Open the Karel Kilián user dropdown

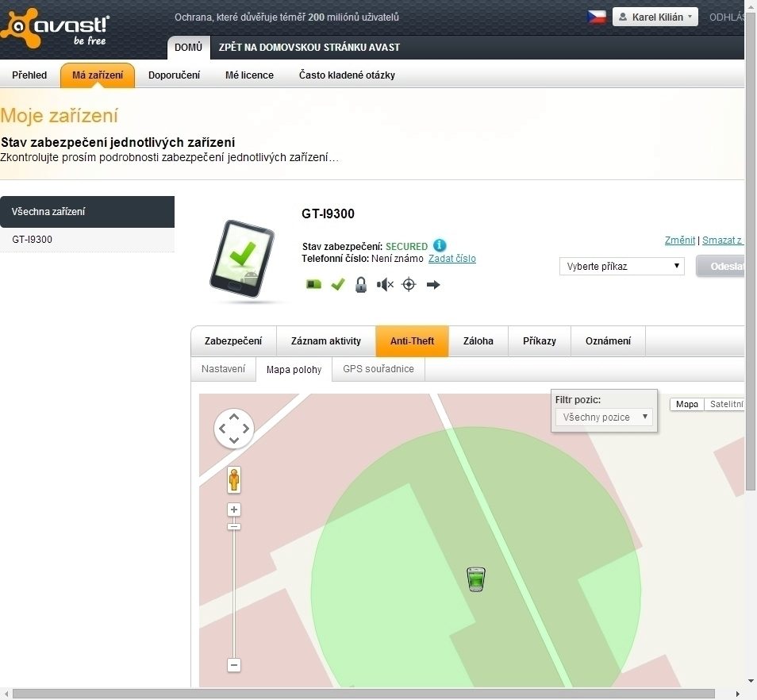655,17
